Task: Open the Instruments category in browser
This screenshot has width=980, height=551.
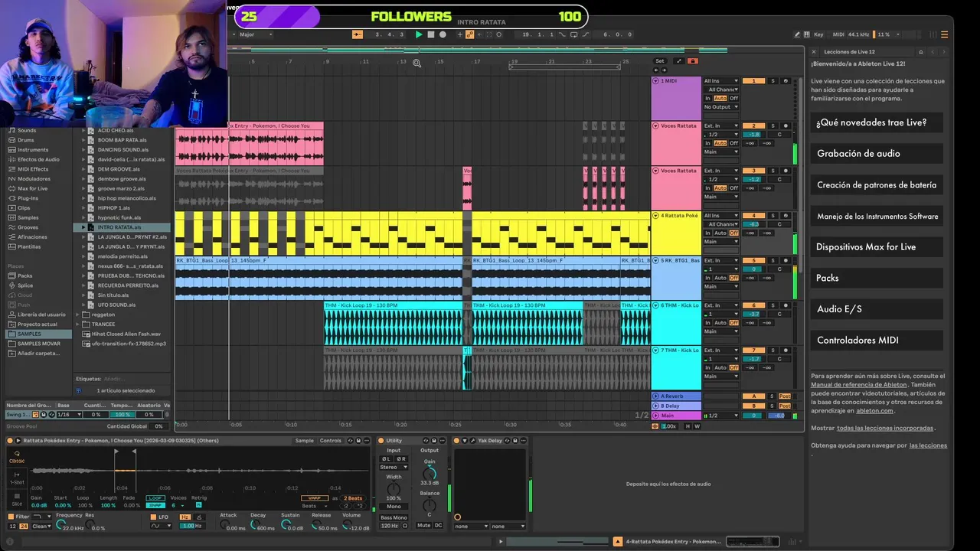Action: (33, 150)
